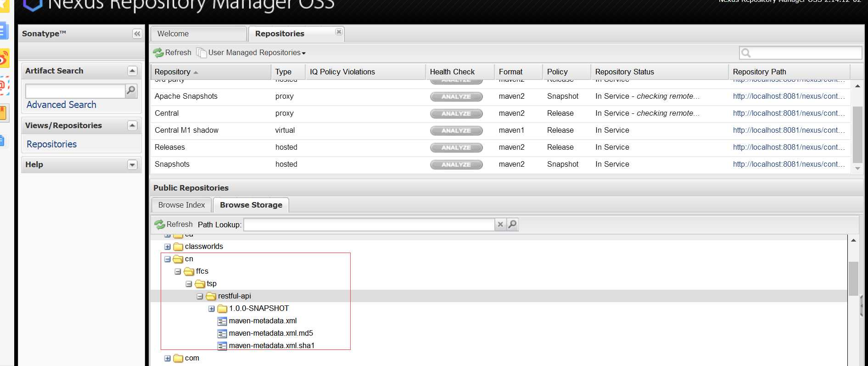Viewport: 868px width, 366px height.
Task: Click storage tree scrollbar thumb
Action: point(853,278)
